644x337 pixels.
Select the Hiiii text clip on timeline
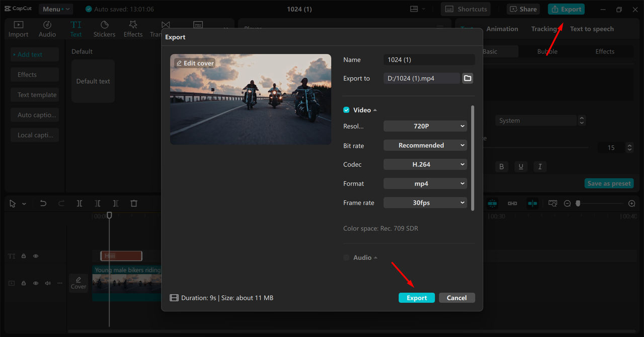click(121, 256)
